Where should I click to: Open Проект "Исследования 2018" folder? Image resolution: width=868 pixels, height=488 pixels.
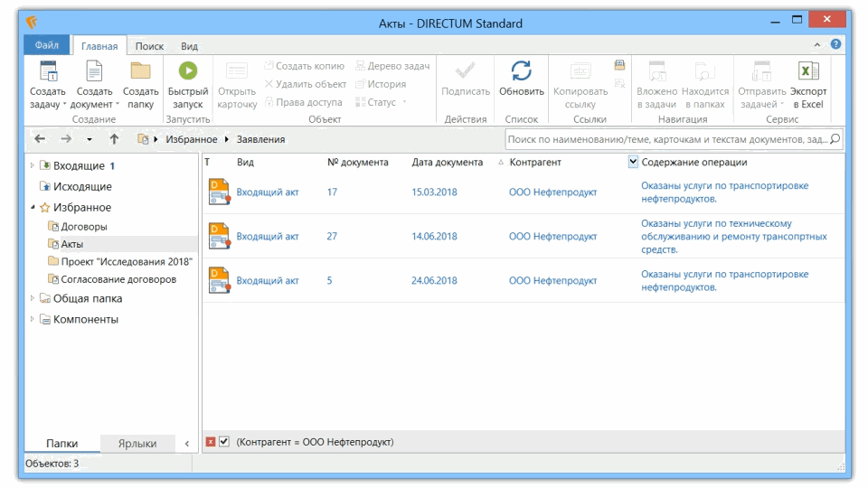127,262
